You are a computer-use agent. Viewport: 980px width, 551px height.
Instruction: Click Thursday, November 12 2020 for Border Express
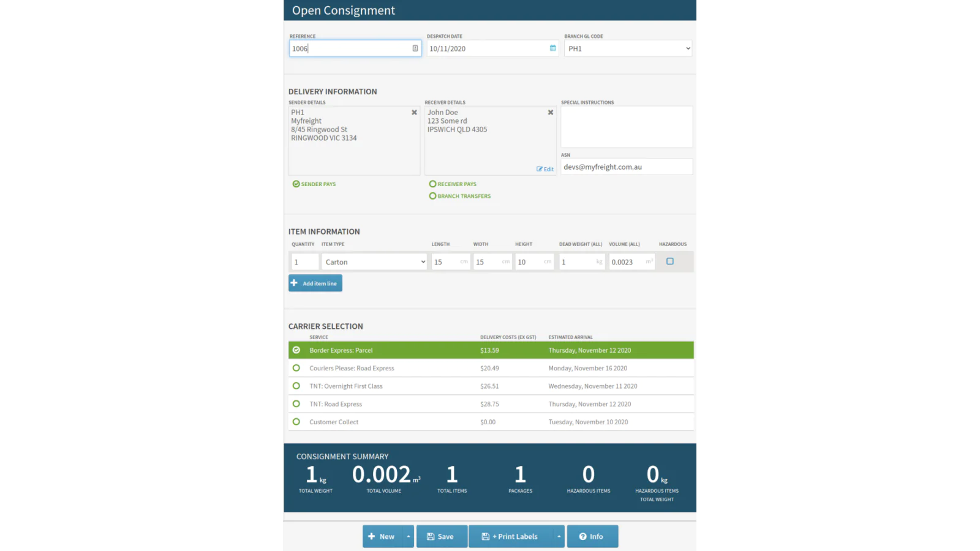590,350
